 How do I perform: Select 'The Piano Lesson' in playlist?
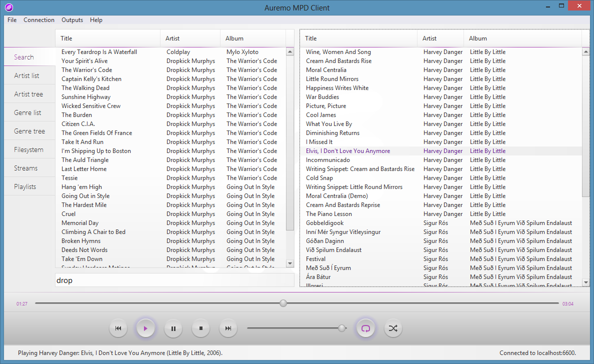[x=441, y=214]
